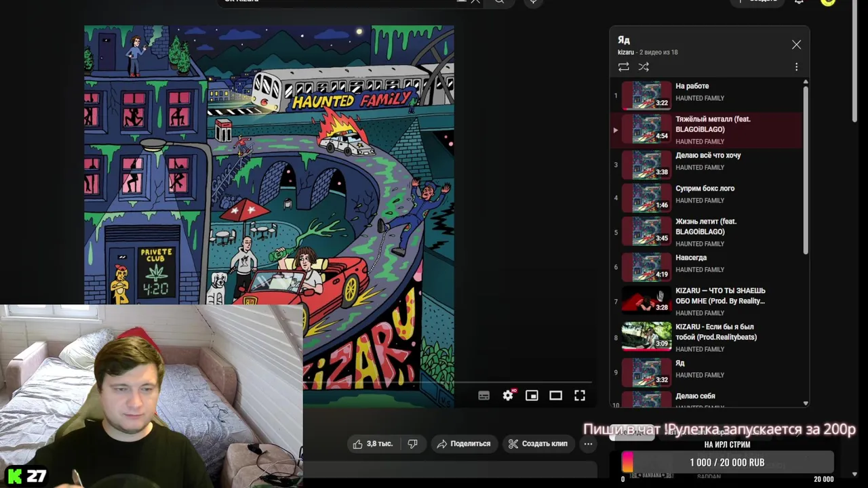Open the playlist three-dot options menu

(796, 66)
